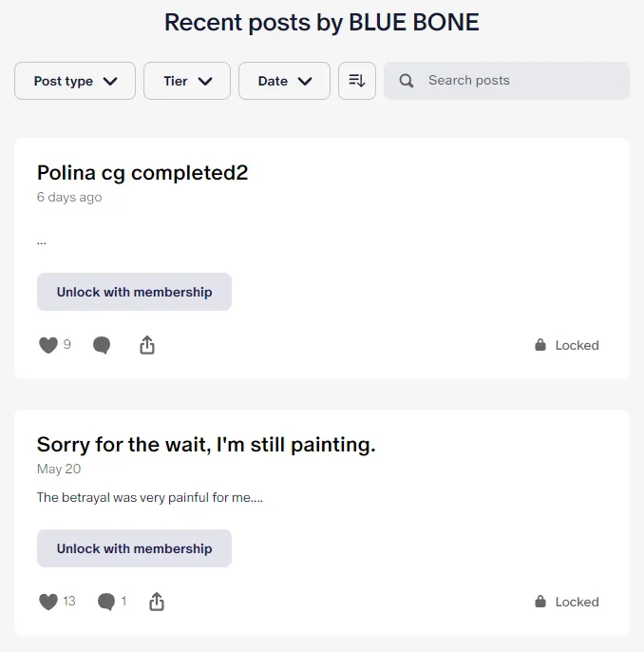
Task: Unlock the May 20 post with membership
Action: coord(134,548)
